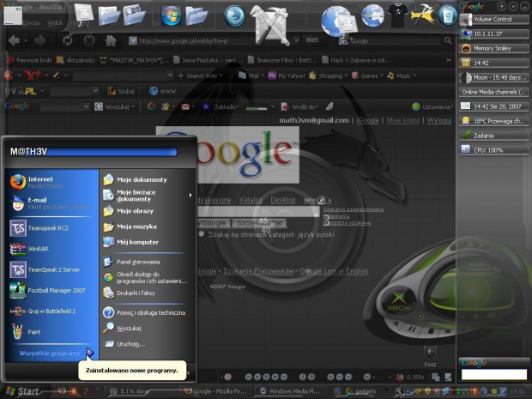Switch to Windows Media Player taskbar button
This screenshot has width=532, height=399.
pos(290,391)
